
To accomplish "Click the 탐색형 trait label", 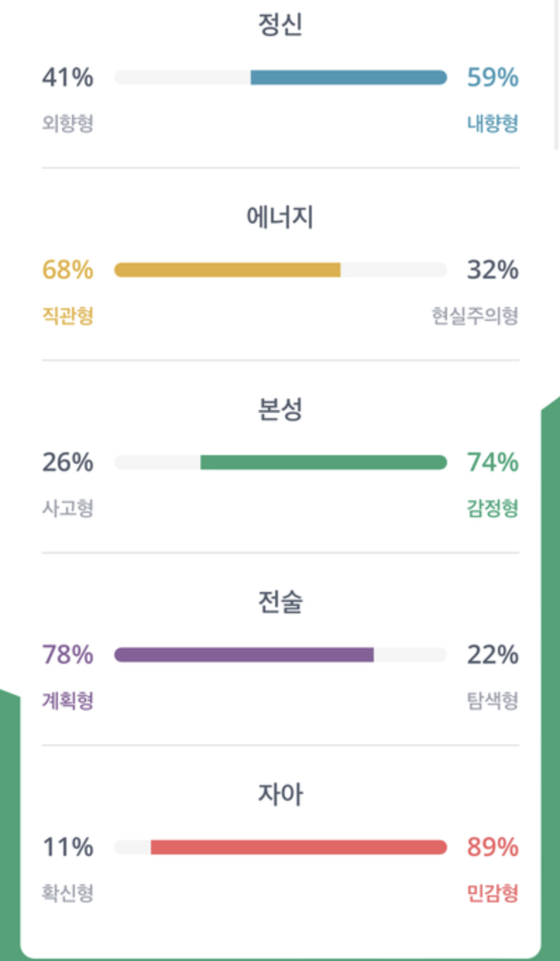I will click(x=492, y=701).
